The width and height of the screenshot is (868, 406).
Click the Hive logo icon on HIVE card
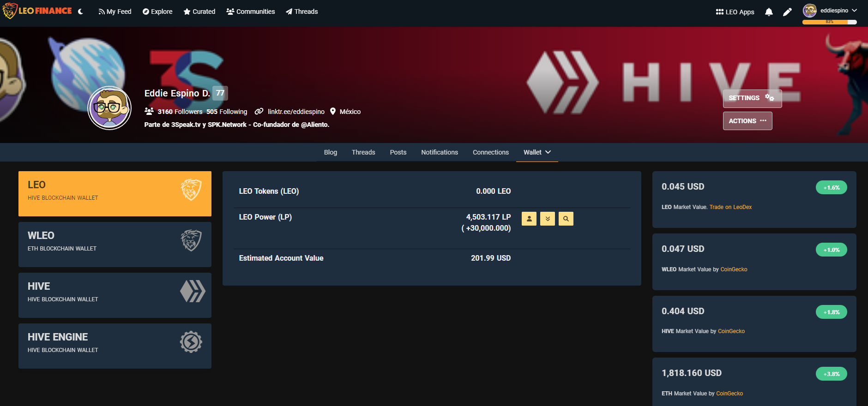tap(193, 291)
